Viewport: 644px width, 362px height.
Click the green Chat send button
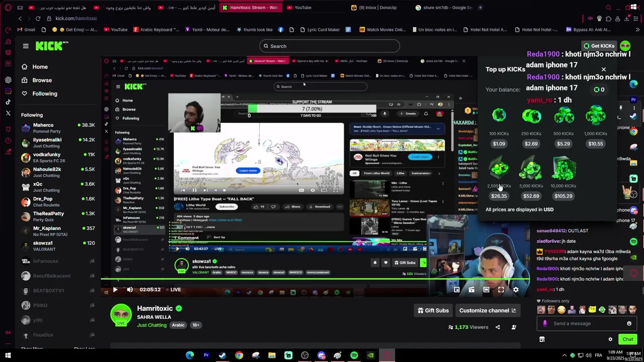627,339
